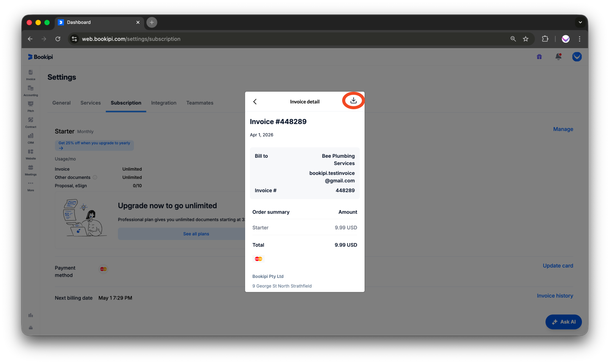Open Accounting in the sidebar
610x364 pixels.
pyautogui.click(x=31, y=91)
